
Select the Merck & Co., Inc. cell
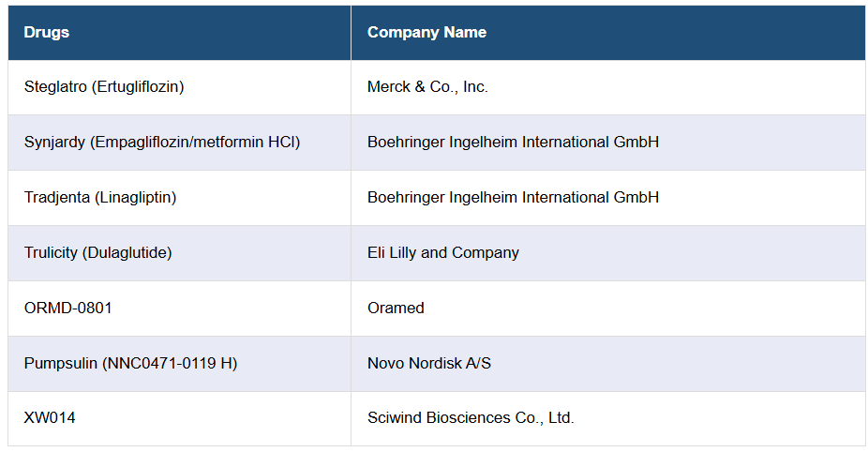pos(427,87)
